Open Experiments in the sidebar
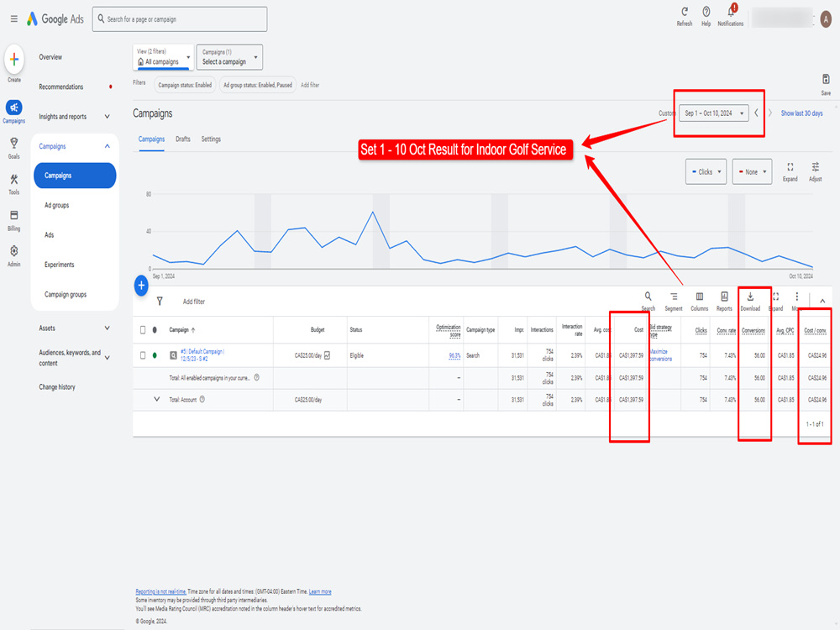 pos(59,265)
